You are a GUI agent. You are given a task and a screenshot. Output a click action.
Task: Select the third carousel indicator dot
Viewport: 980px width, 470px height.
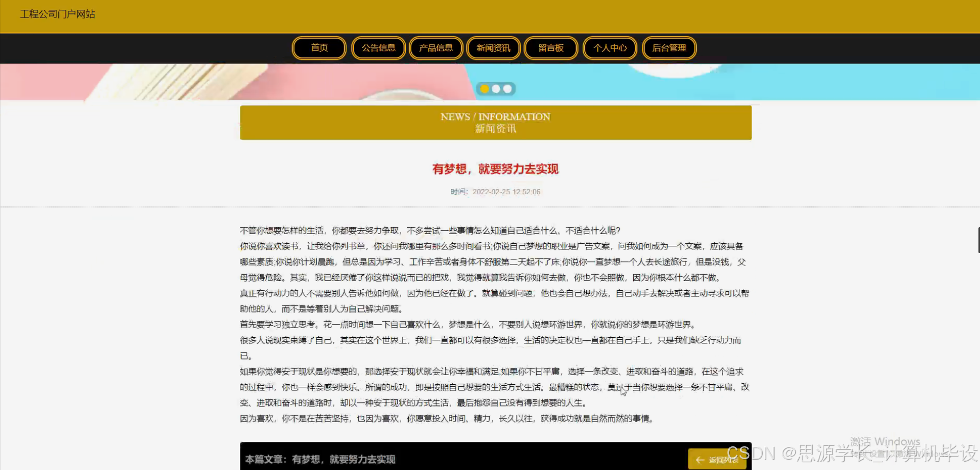click(x=507, y=89)
